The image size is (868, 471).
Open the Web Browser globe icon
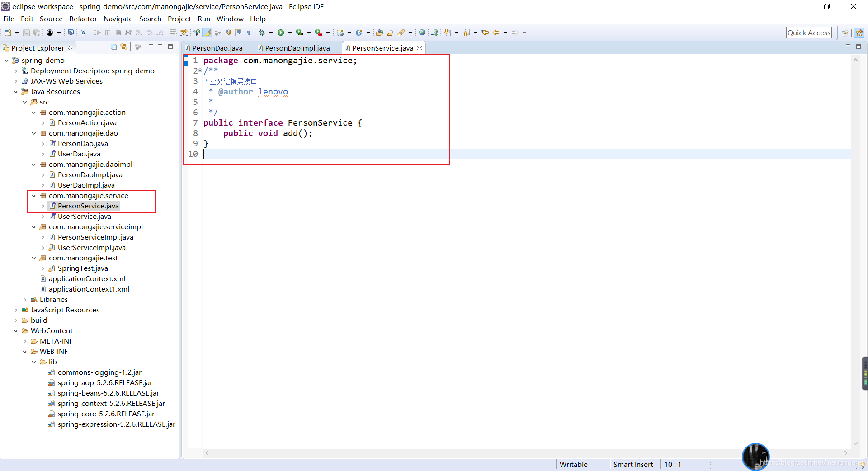click(422, 33)
